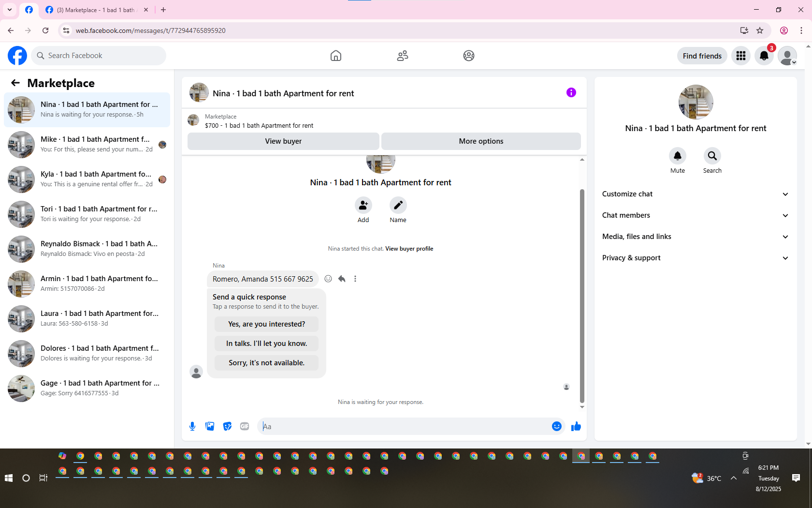Open a new browser tab plus button
812x508 pixels.
[x=163, y=10]
